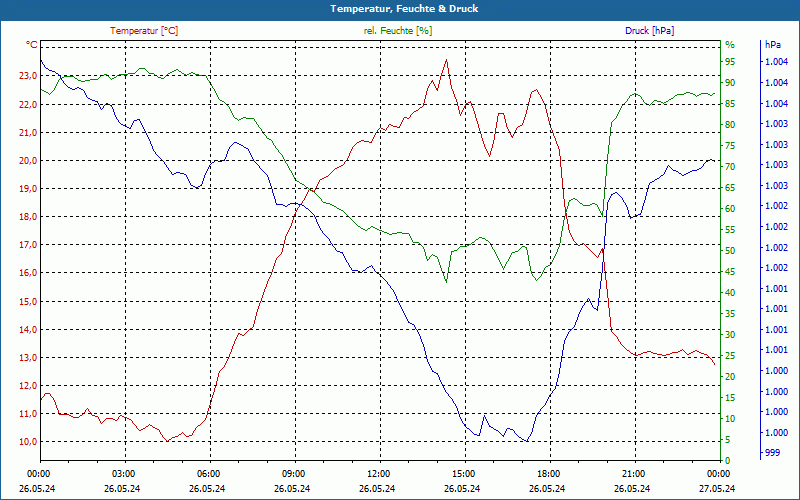Click green humidity axis value '65'
This screenshot has width=800, height=500.
click(730, 188)
